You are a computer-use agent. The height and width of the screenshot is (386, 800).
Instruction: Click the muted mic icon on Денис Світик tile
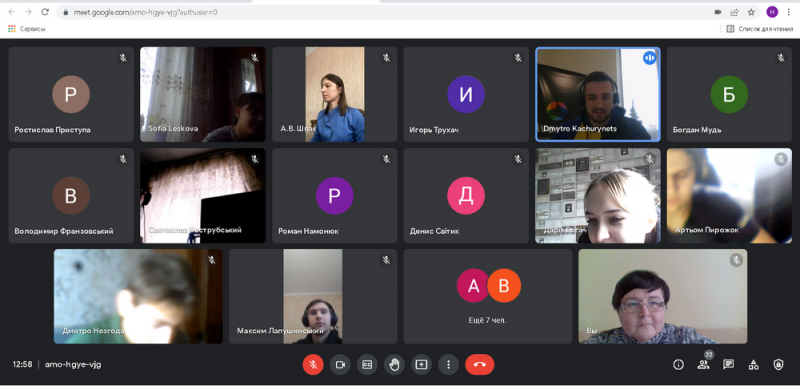(518, 159)
